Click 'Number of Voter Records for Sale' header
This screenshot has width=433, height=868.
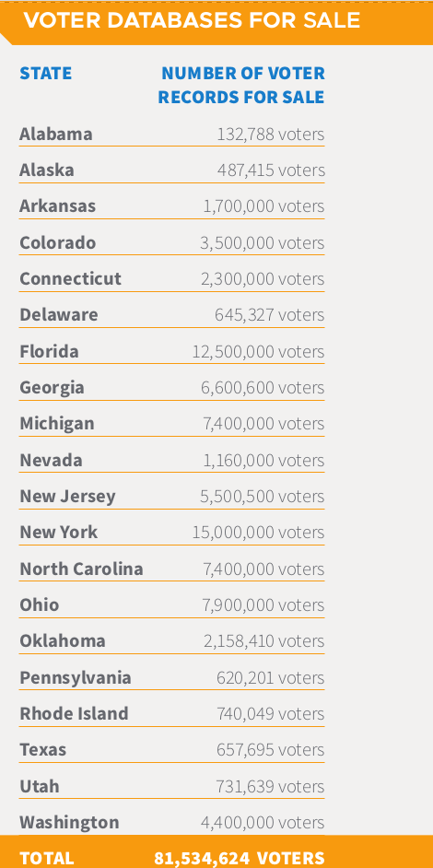click(x=241, y=85)
